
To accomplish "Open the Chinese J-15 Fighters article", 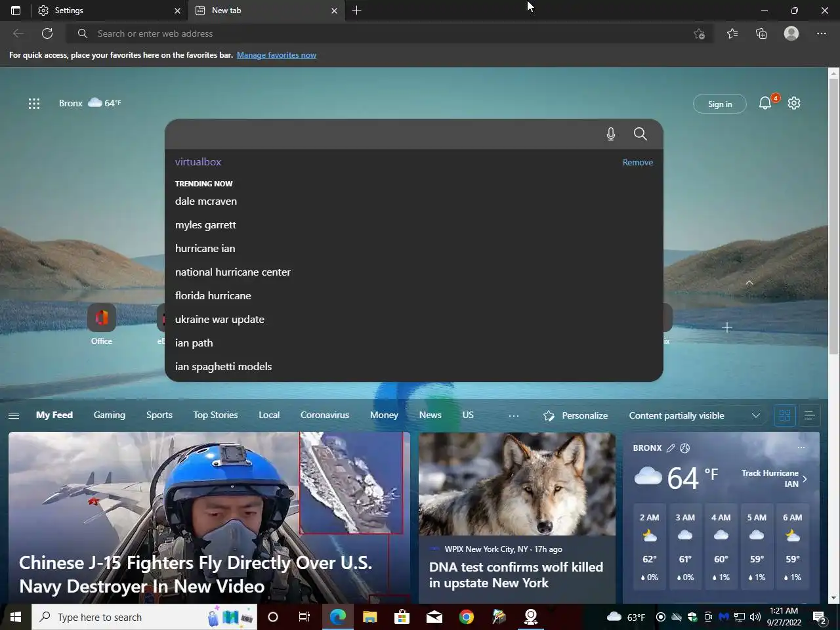I will (209, 518).
